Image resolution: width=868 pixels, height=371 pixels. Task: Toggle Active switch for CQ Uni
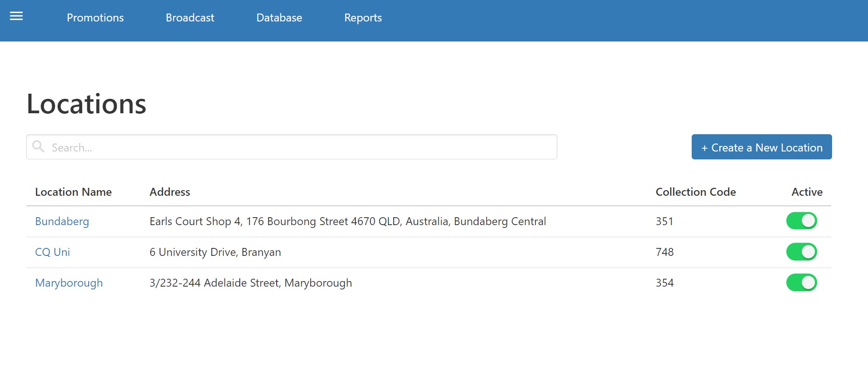(801, 252)
